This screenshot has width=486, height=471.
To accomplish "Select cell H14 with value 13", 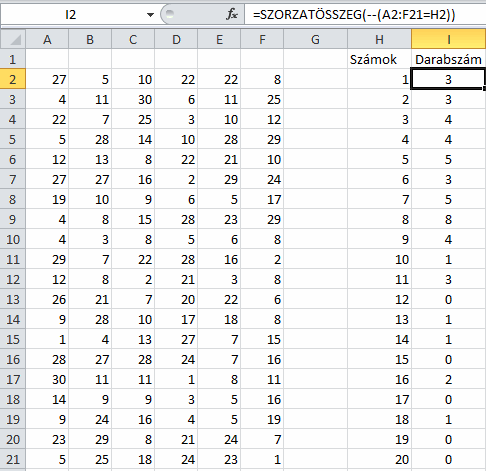I will point(379,319).
